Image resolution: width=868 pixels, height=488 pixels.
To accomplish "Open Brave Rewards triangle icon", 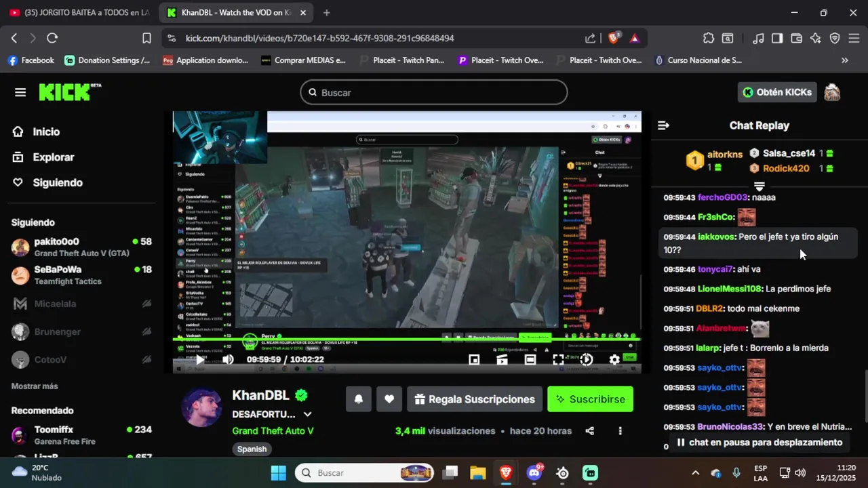I will tap(635, 39).
